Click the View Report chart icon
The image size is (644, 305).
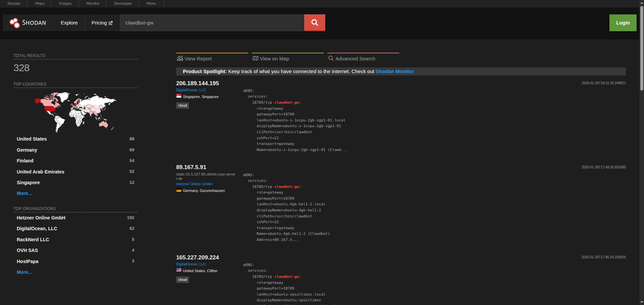[180, 58]
